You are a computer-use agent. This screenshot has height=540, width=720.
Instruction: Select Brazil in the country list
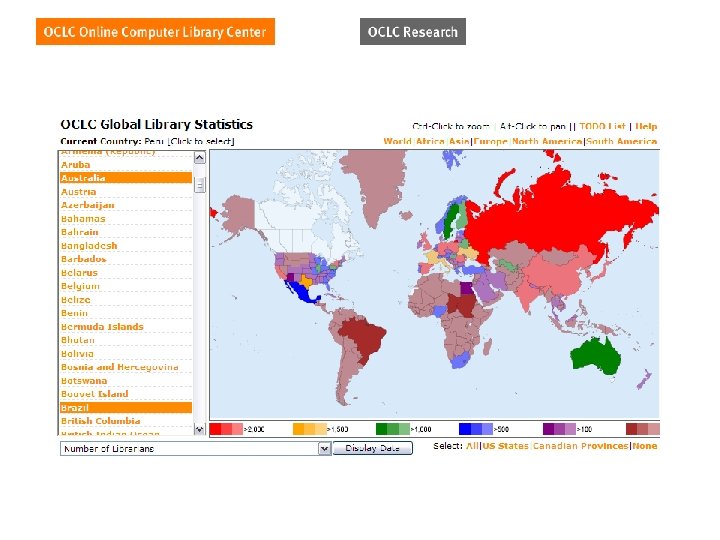pos(126,408)
